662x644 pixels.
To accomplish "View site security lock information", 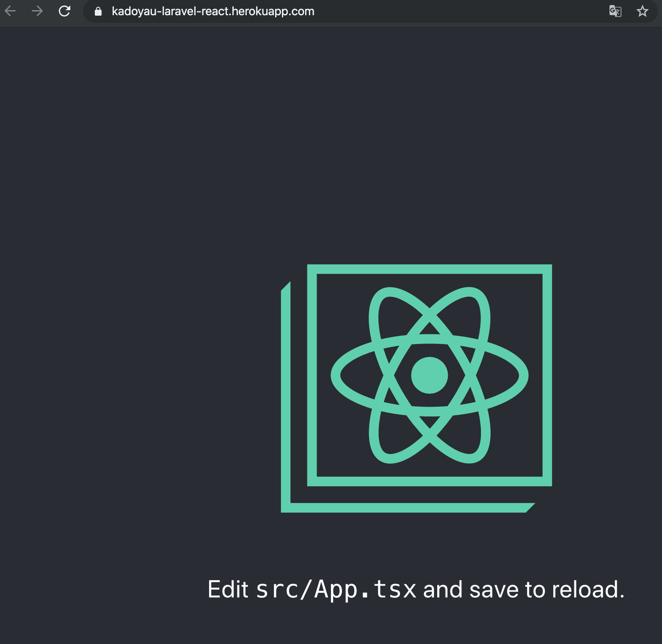I will coord(98,11).
